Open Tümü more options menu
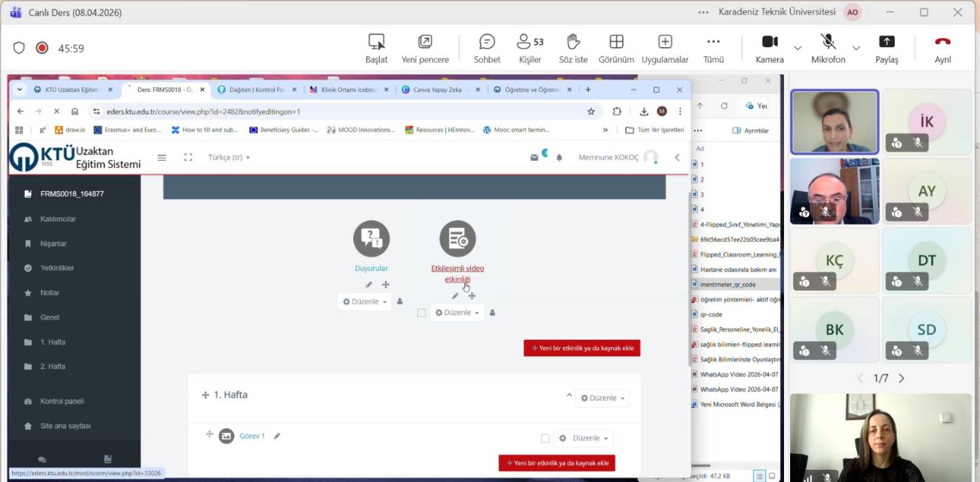980x482 pixels. point(713,48)
